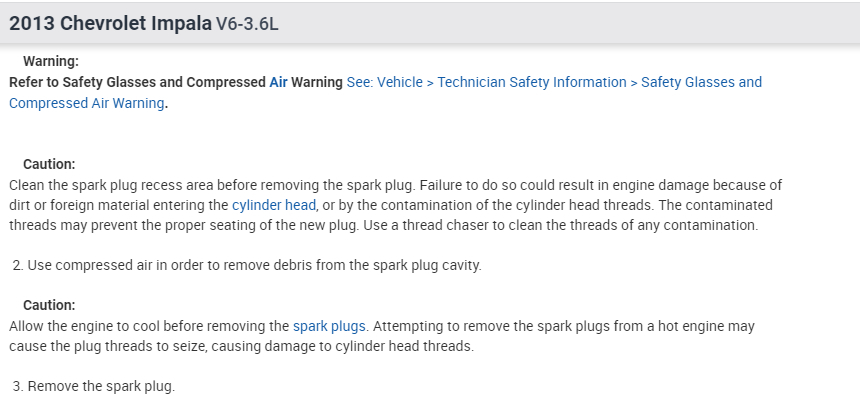860x409 pixels.
Task: Follow the "spark plugs" hyperlink
Action: coord(330,326)
